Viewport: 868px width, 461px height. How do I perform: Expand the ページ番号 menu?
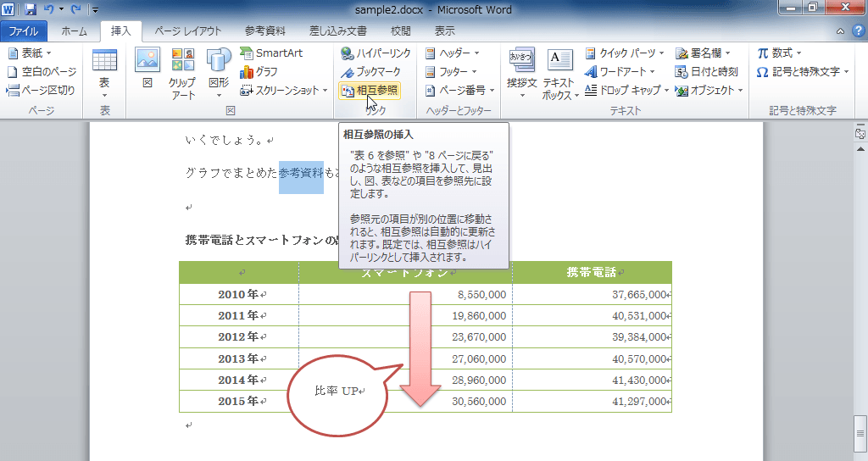click(x=459, y=90)
